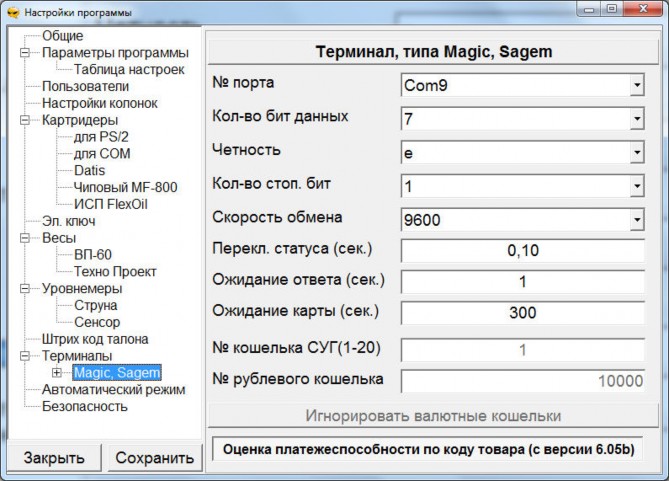The height and width of the screenshot is (481, 669).
Task: Expand the Magic, Sagem tree node
Action: (57, 373)
